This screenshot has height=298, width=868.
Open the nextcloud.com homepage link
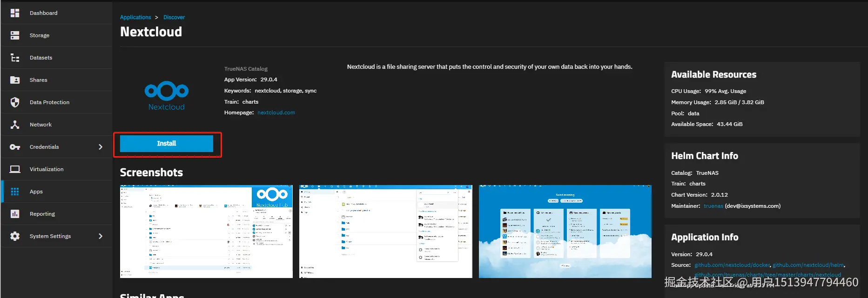tap(276, 113)
